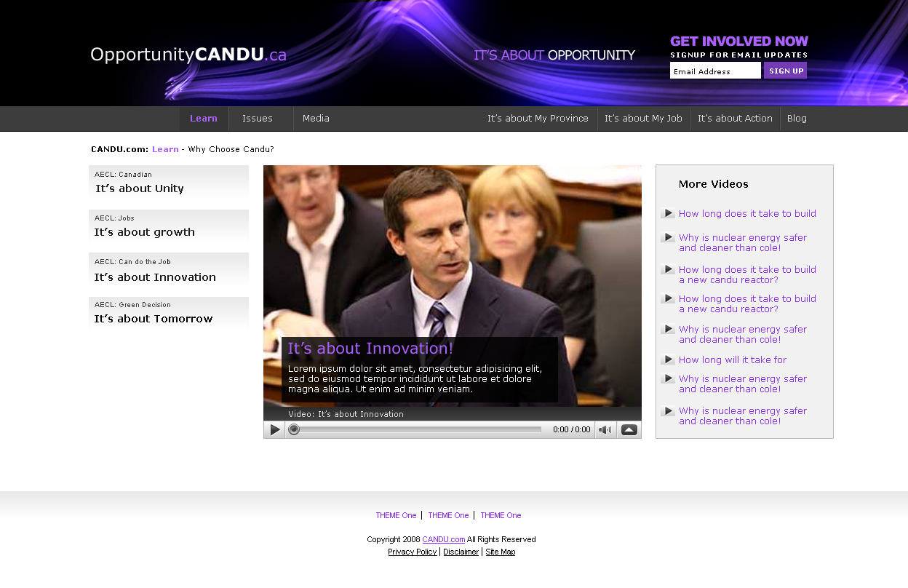Click the 'Video: It's about Innovation' caption

pyautogui.click(x=346, y=414)
